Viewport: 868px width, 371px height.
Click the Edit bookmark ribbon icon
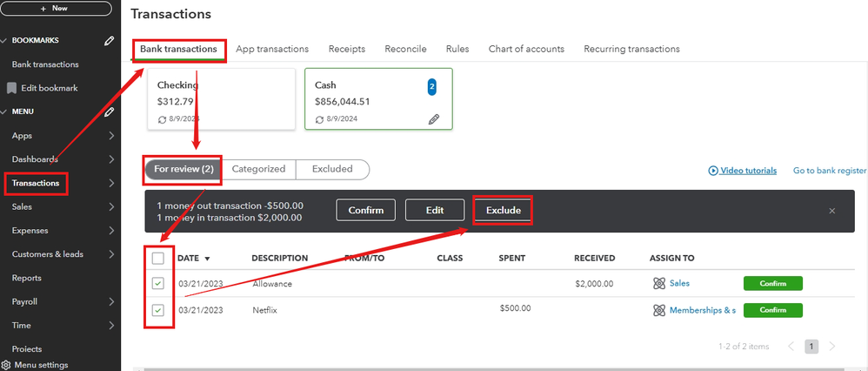12,88
